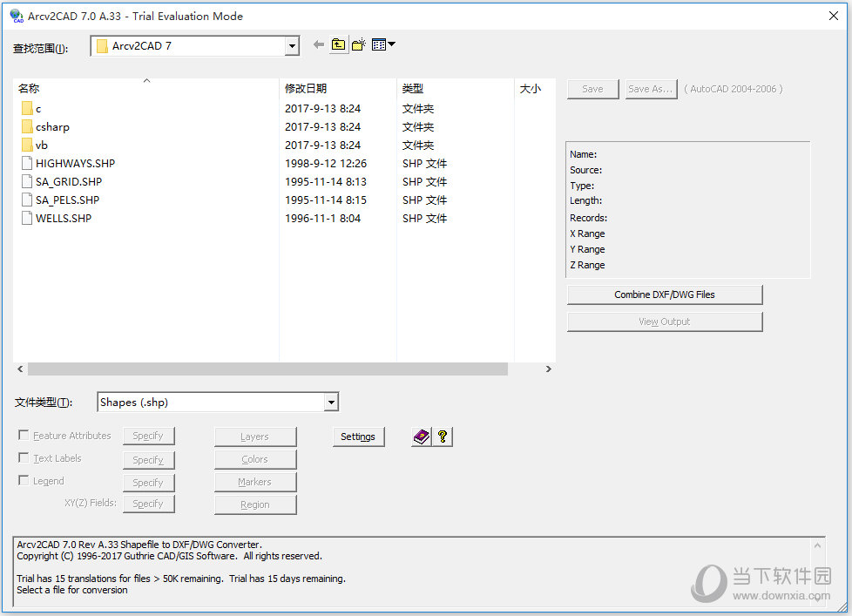
Task: Click the file list scroll right arrow
Action: tap(548, 369)
